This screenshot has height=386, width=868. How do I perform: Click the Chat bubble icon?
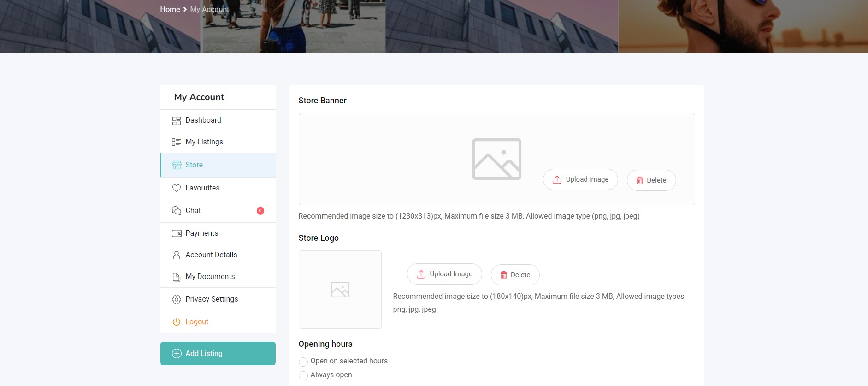pyautogui.click(x=176, y=211)
